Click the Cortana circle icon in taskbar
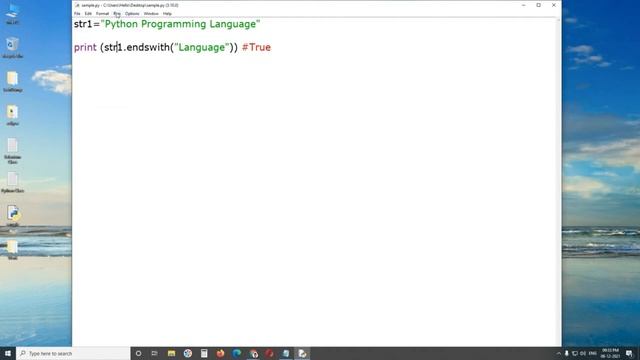This screenshot has height=360, width=640. pos(138,353)
